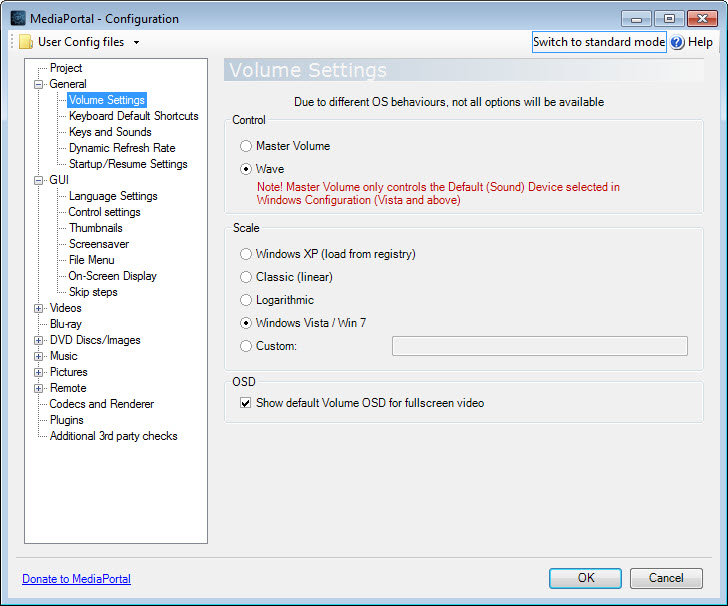Select the Remote tree label

68,388
